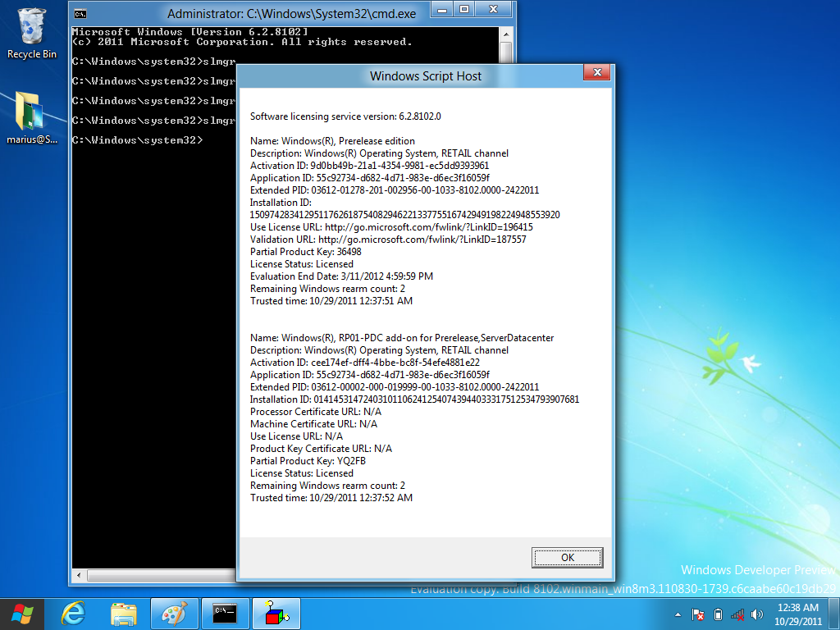
Task: Click the cmd.exe title bar system icon
Action: click(80, 14)
